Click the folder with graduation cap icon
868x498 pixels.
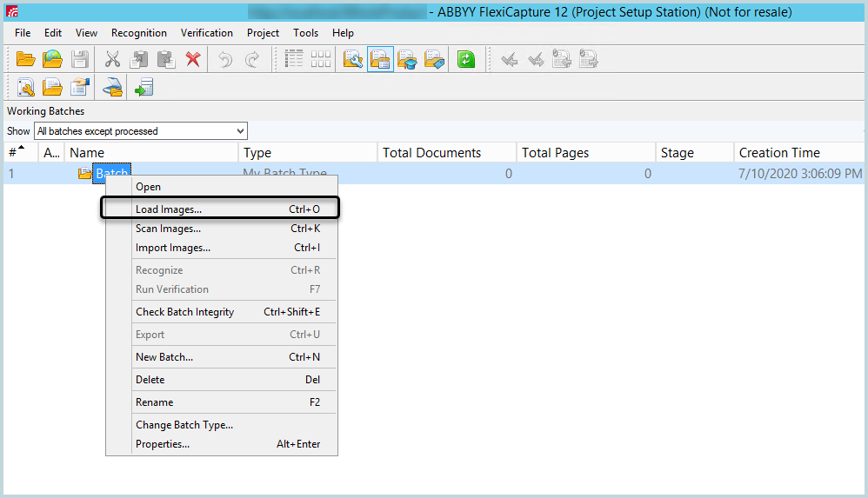point(407,59)
